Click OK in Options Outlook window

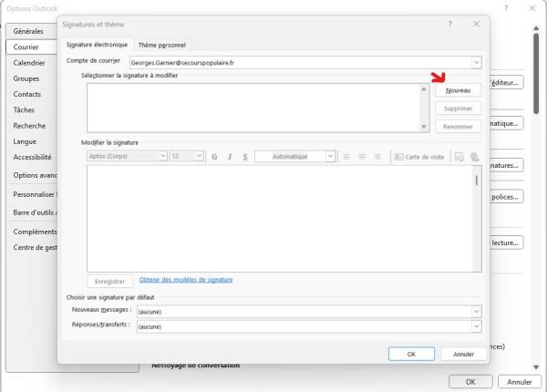click(x=470, y=382)
